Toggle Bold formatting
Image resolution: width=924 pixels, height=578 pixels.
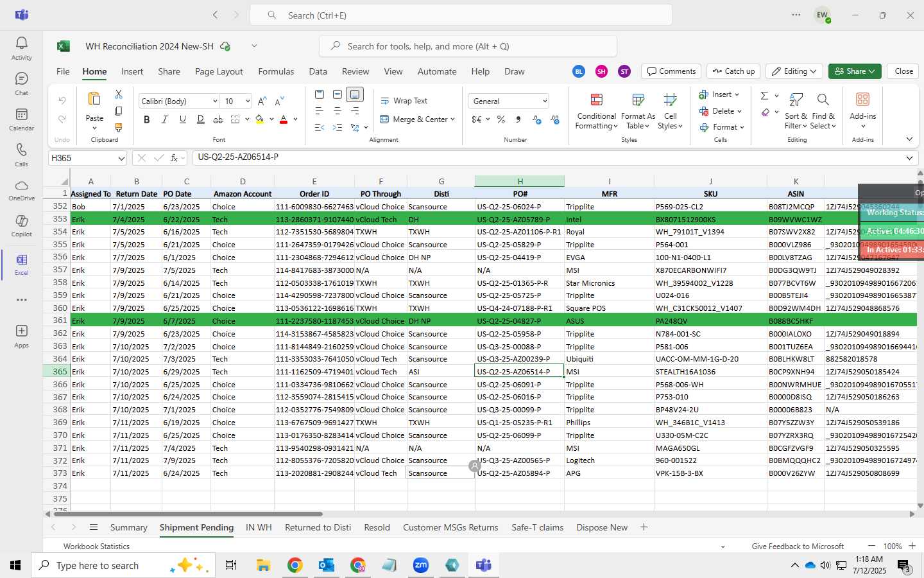click(147, 119)
